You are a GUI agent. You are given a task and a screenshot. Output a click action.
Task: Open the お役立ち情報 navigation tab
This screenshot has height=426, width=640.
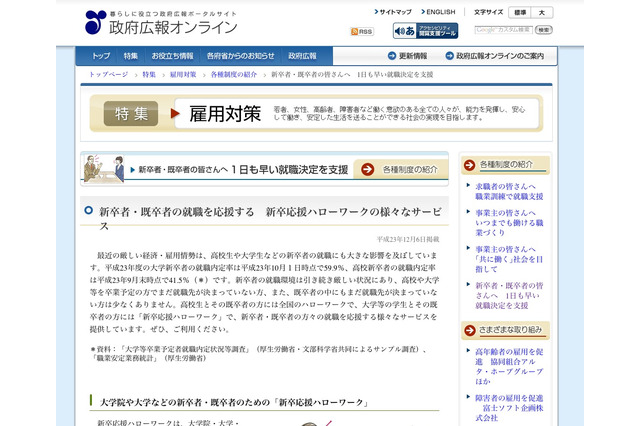pyautogui.click(x=172, y=56)
